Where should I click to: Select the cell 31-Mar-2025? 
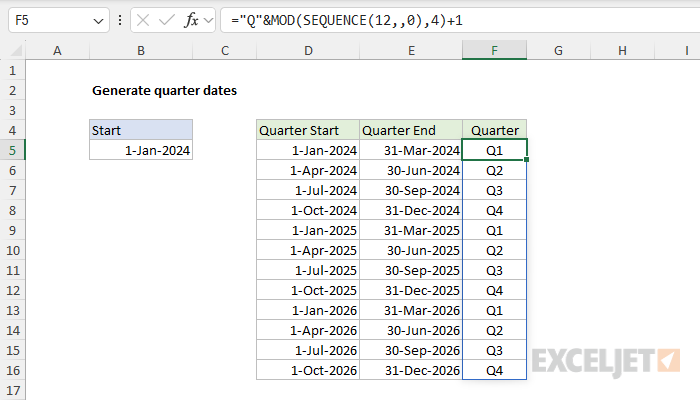coord(411,230)
